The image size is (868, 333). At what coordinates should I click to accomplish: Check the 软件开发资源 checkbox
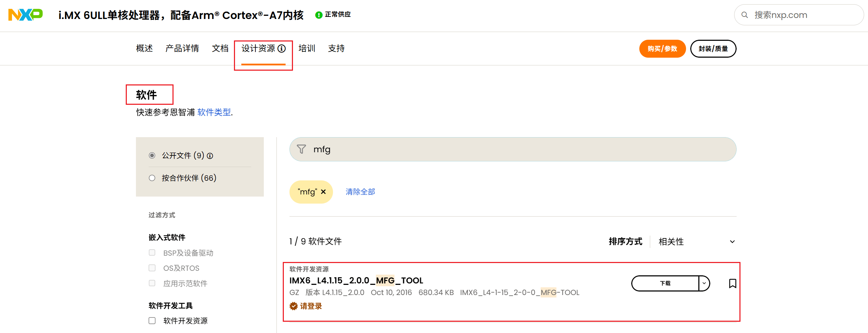tap(152, 321)
